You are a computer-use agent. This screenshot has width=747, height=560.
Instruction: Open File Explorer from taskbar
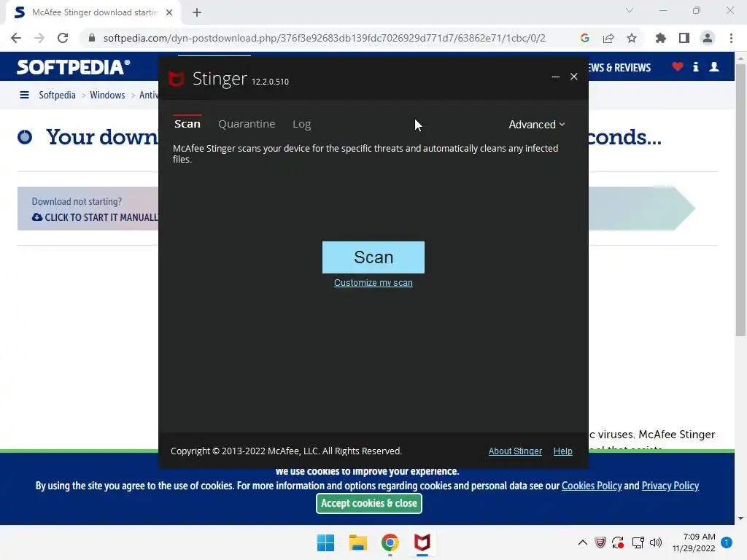(x=357, y=542)
